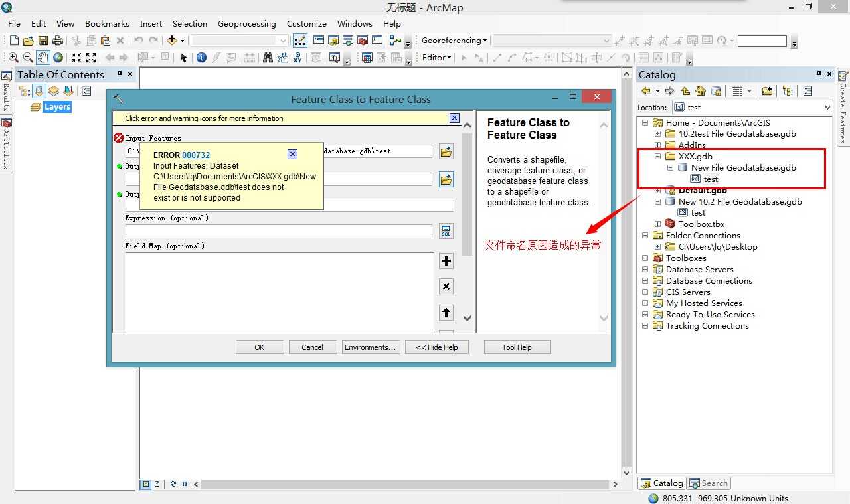Follow the ERROR 000732 link
The height and width of the screenshot is (504, 850).
click(x=196, y=155)
